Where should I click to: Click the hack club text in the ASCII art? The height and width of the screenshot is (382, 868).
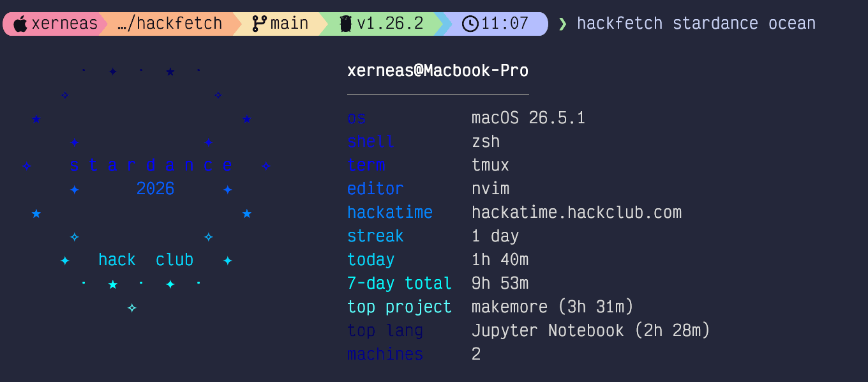click(146, 260)
